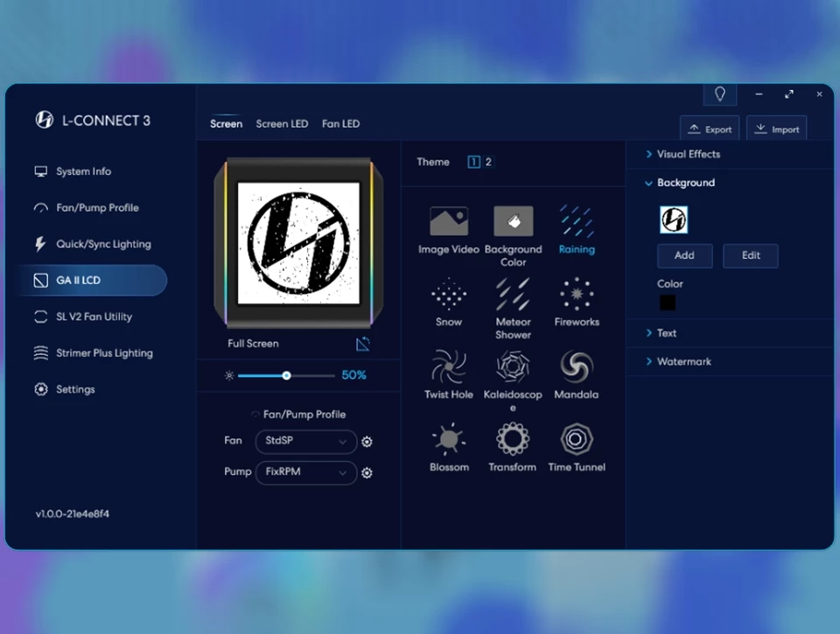Select GA II LCD in sidebar

click(x=91, y=280)
